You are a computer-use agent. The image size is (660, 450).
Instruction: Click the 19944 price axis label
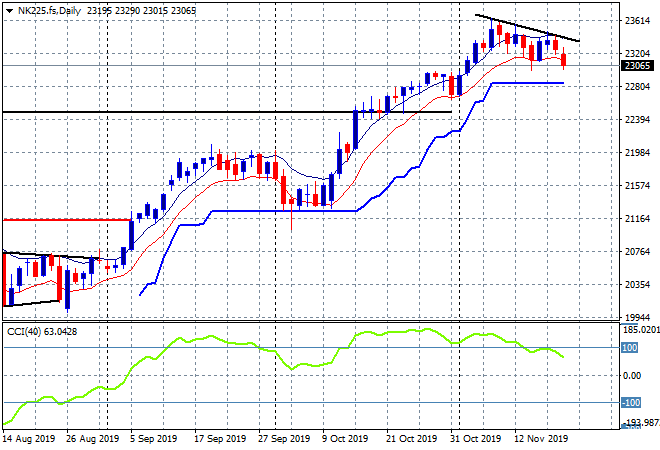[x=637, y=317]
